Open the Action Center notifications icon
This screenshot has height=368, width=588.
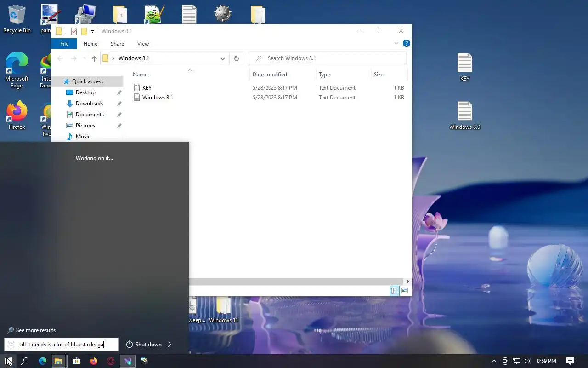[570, 361]
